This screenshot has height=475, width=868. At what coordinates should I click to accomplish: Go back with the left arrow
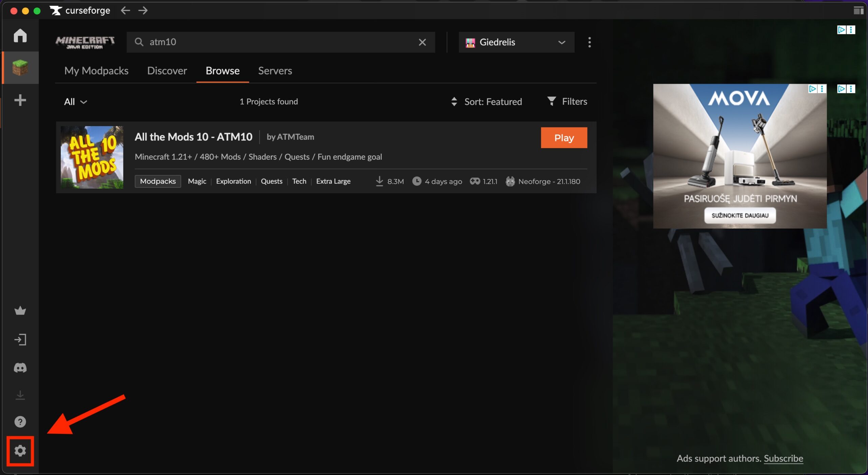(x=125, y=11)
